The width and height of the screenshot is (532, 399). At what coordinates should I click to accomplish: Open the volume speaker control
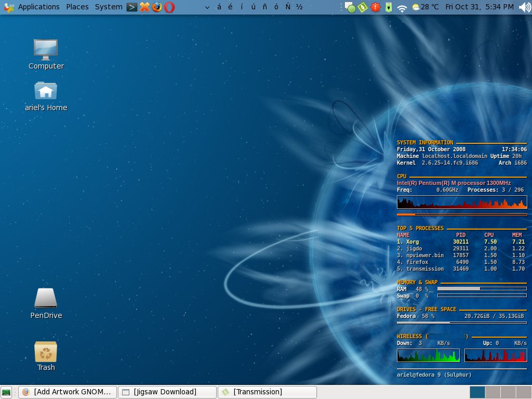click(525, 7)
